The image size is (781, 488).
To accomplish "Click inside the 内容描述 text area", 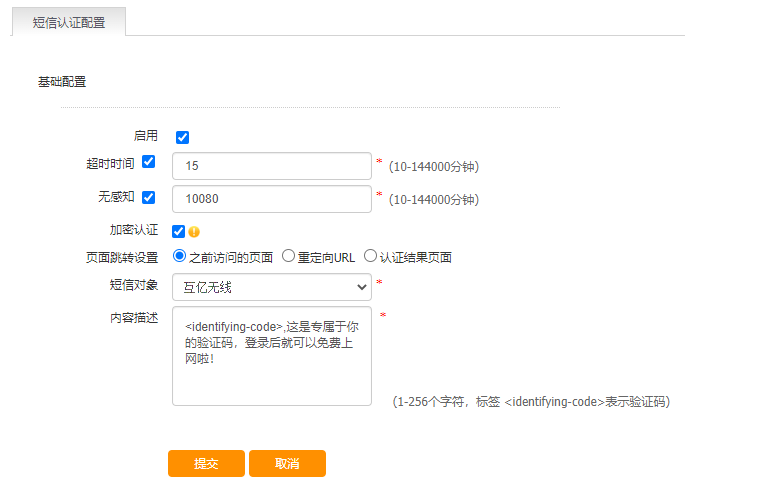I will [272, 356].
